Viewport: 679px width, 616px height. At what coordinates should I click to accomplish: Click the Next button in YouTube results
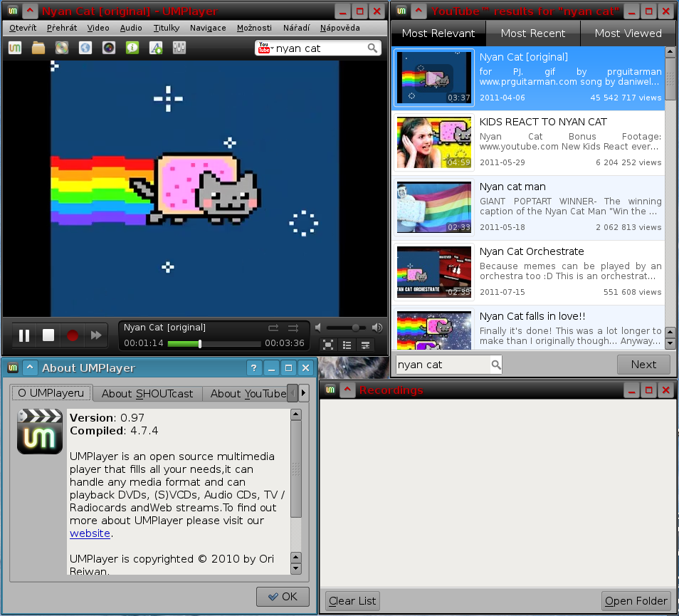[x=643, y=365]
